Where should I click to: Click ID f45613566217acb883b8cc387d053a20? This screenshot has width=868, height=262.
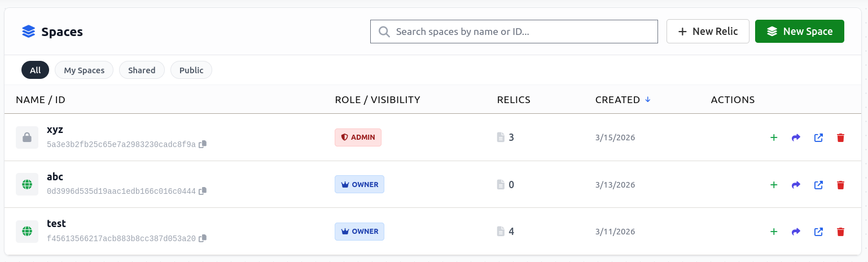(x=121, y=239)
